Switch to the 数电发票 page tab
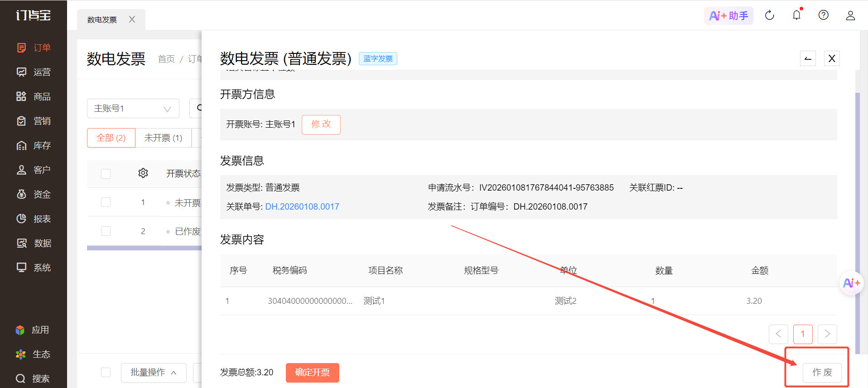This screenshot has width=868, height=388. [x=102, y=20]
